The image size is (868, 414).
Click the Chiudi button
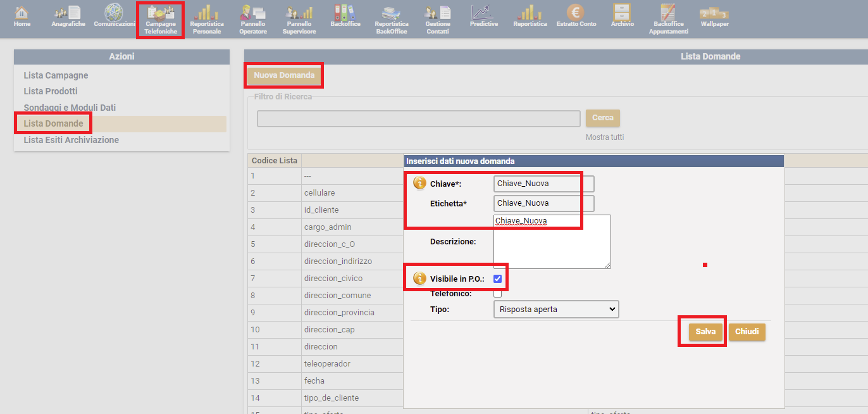pos(747,332)
